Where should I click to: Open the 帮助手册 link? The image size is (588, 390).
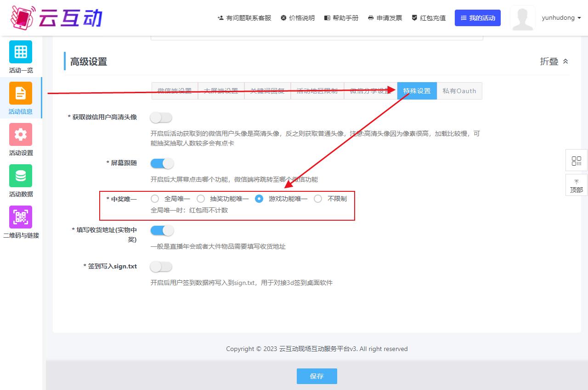341,18
